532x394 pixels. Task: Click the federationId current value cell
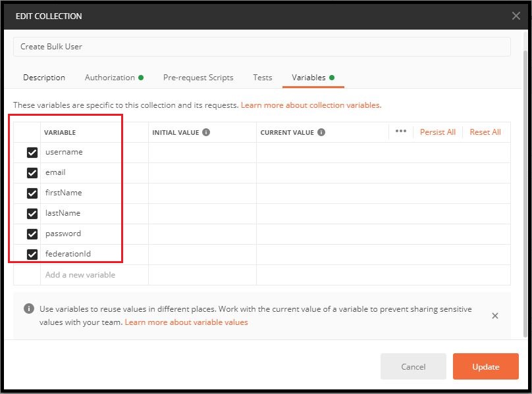(383, 255)
